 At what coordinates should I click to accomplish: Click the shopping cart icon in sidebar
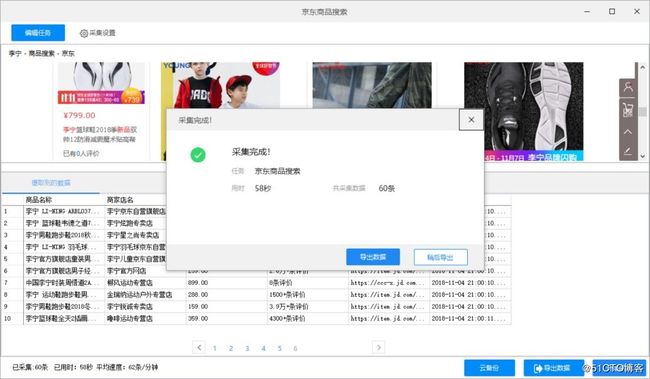coord(628,110)
